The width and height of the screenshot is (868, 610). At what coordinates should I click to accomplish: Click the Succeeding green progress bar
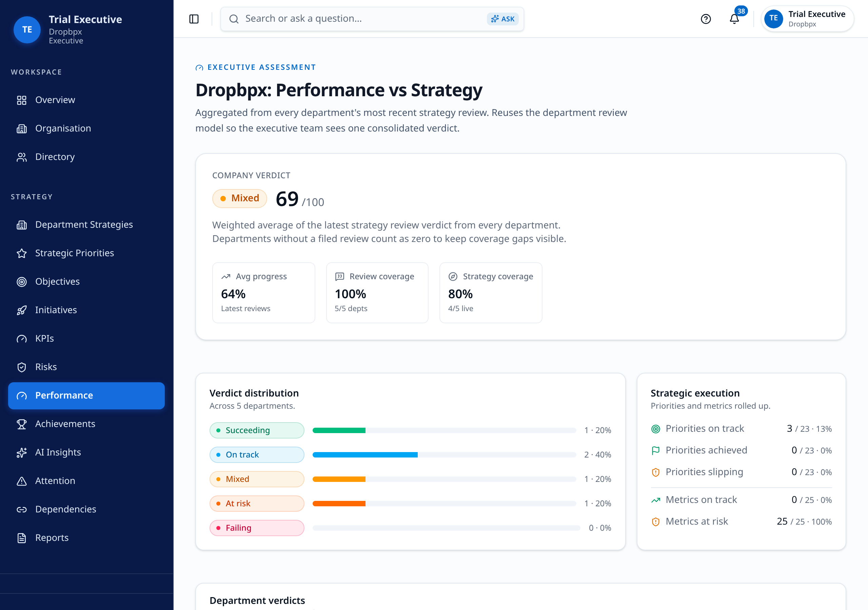coord(339,430)
